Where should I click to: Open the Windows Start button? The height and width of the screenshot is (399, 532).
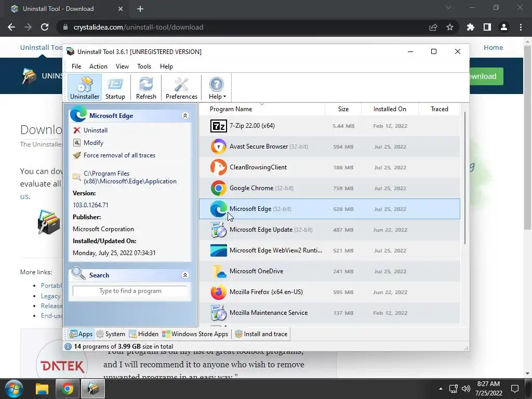pos(14,389)
